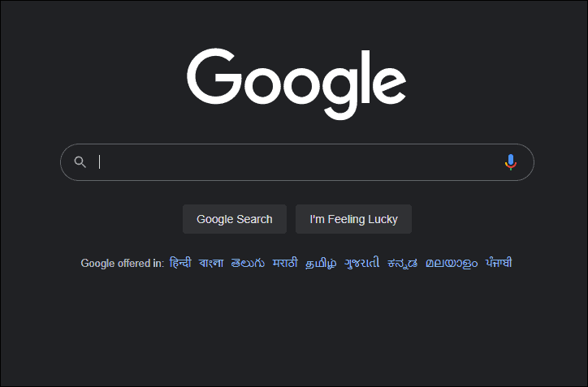Image resolution: width=588 pixels, height=387 pixels.
Task: Open Google in Tamil (தமிழ்)
Action: 321,263
